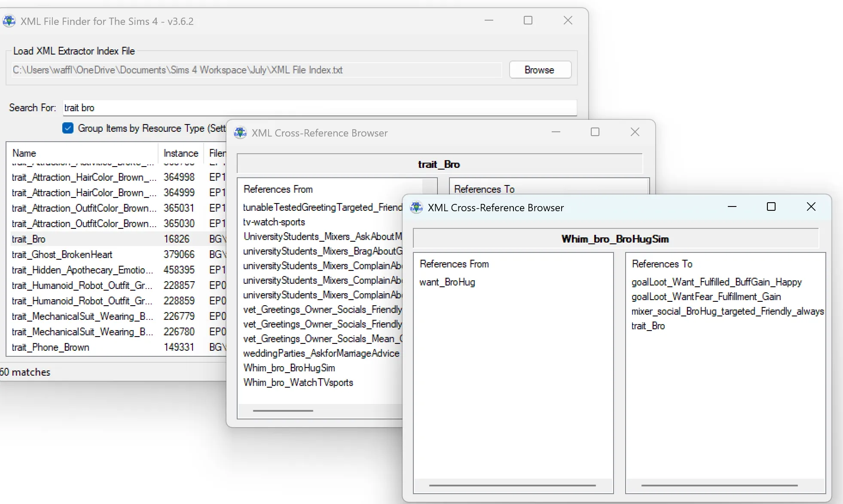The image size is (843, 504).
Task: Click the horizontal scrollbar in References From panel
Action: [283, 411]
